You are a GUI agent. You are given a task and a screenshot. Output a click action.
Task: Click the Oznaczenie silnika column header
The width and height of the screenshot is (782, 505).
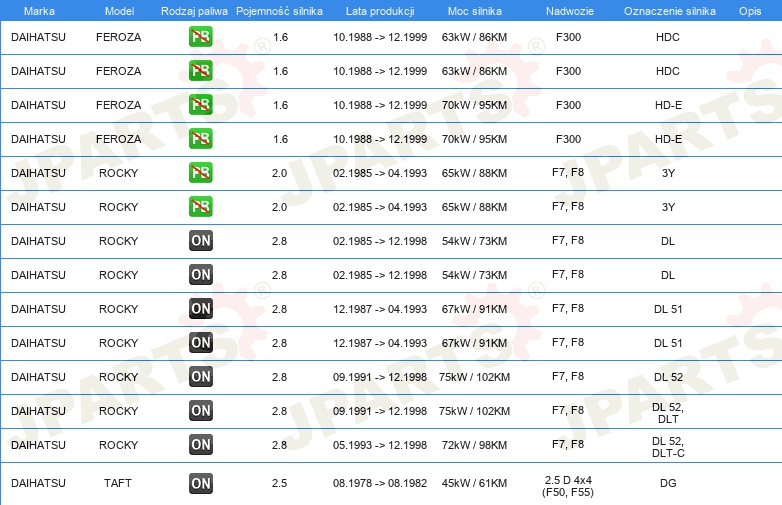coord(669,11)
